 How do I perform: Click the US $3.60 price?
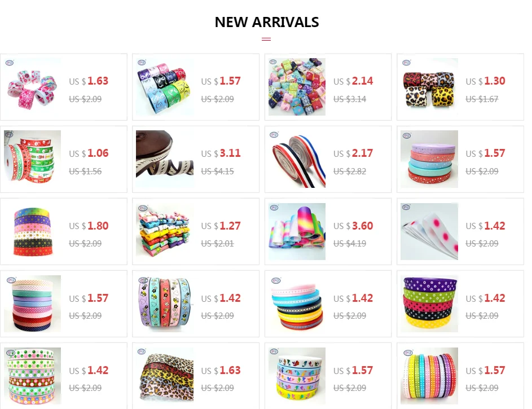pos(353,226)
